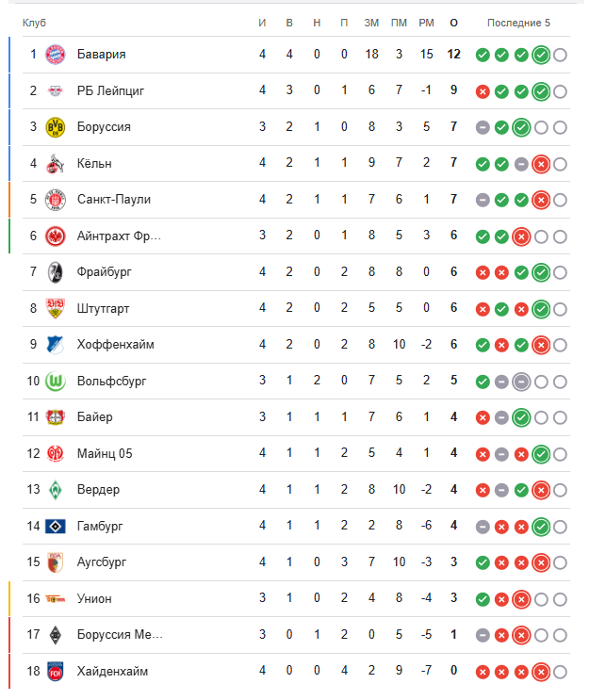Click the Bayern Munich club logo
This screenshot has height=700, width=606.
[x=56, y=55]
